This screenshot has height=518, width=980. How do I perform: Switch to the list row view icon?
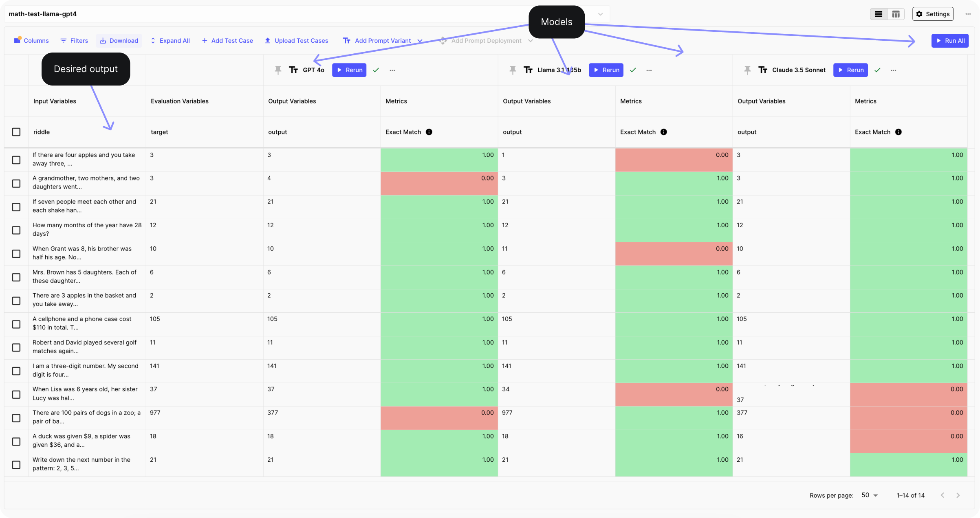point(879,14)
